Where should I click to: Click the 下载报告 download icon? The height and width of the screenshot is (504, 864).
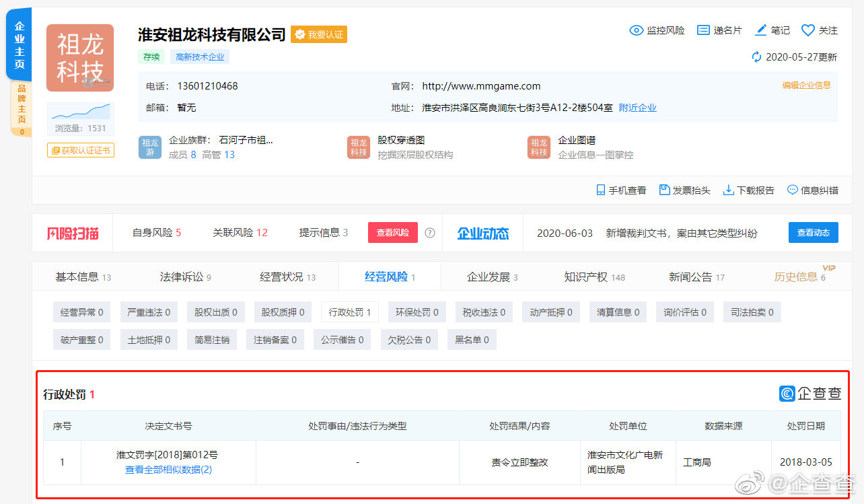pos(728,190)
